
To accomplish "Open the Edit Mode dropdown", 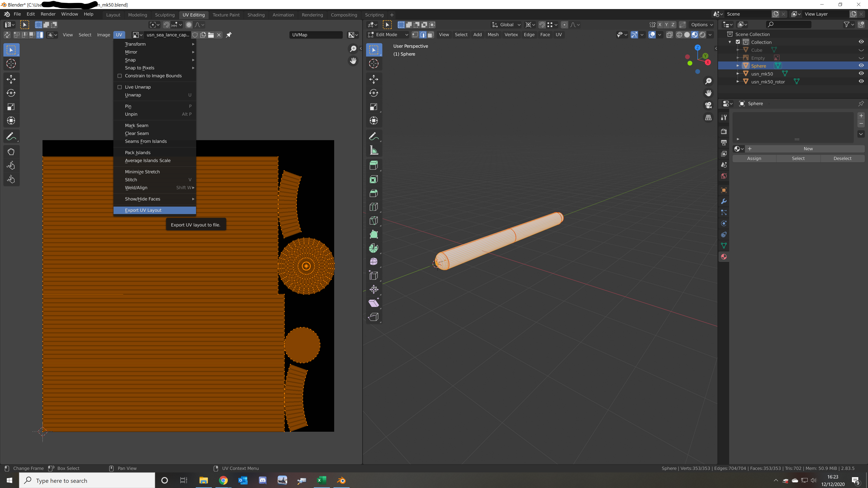I will (388, 35).
